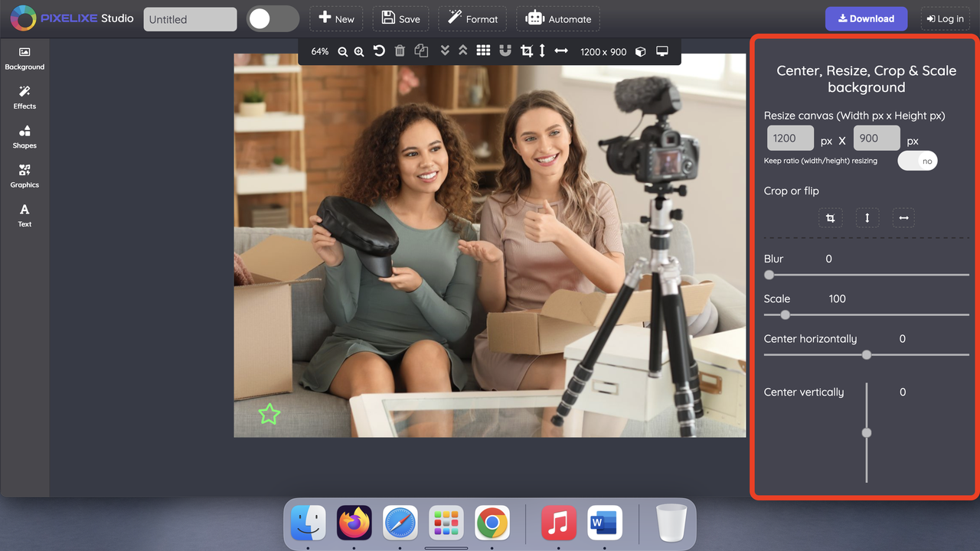Open the Graphics tool in the sidebar

click(24, 176)
